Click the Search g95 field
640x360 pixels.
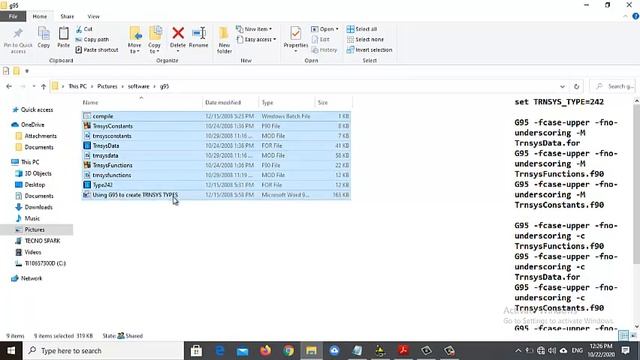click(x=614, y=87)
